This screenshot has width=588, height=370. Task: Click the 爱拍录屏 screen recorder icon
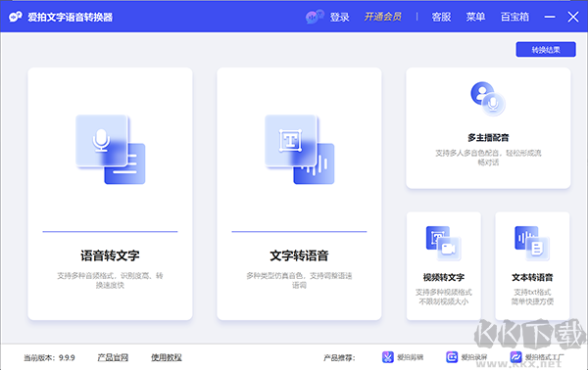pyautogui.click(x=452, y=357)
